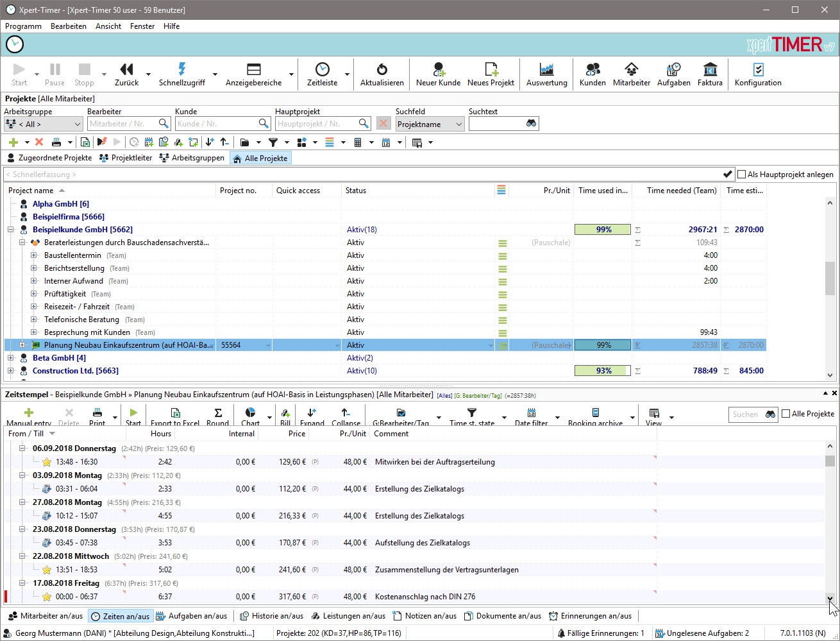Enable Als Hauptprojekt anlegen checkbox
Screen dimensions: 840x641
pyautogui.click(x=742, y=174)
